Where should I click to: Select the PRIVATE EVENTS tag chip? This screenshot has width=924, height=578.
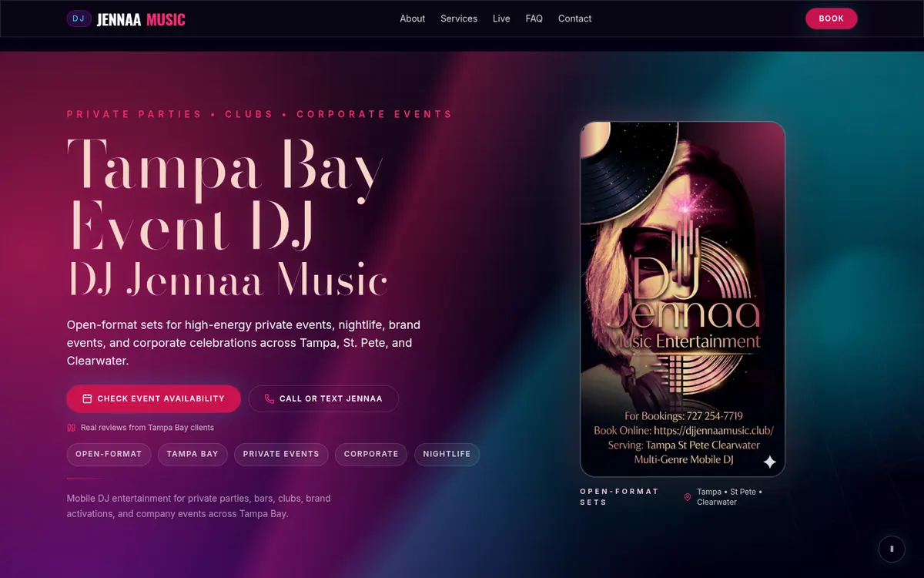click(281, 454)
